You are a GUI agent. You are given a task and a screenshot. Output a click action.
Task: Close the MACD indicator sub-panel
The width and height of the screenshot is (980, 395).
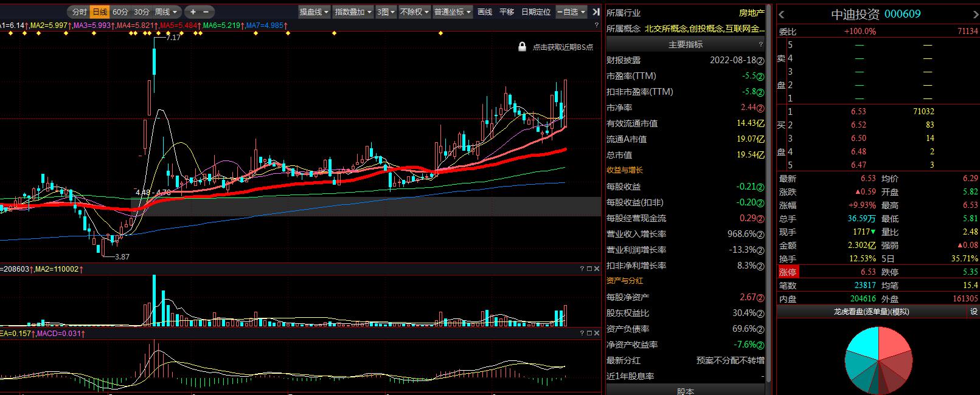(596, 334)
